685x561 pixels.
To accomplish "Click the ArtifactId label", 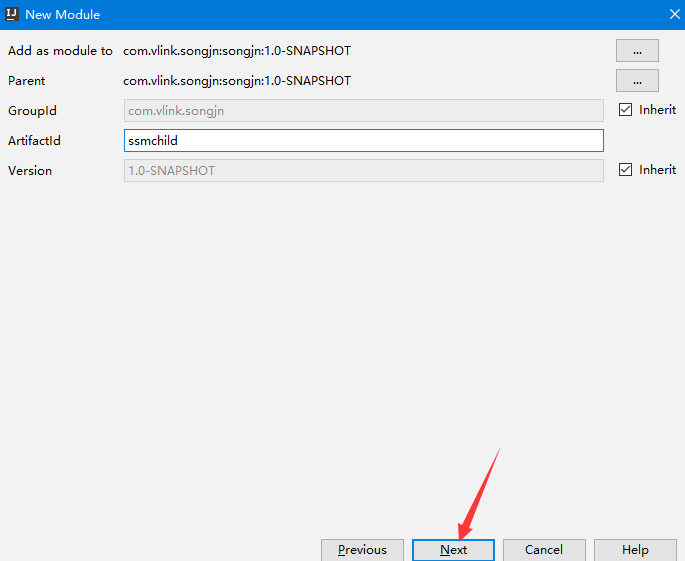I will 34,141.
